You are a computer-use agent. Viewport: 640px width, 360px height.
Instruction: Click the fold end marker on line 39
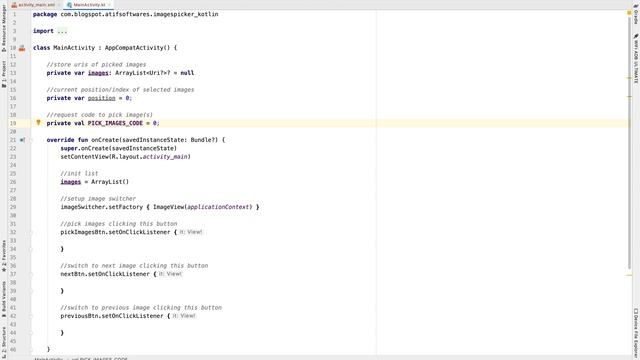[31, 291]
